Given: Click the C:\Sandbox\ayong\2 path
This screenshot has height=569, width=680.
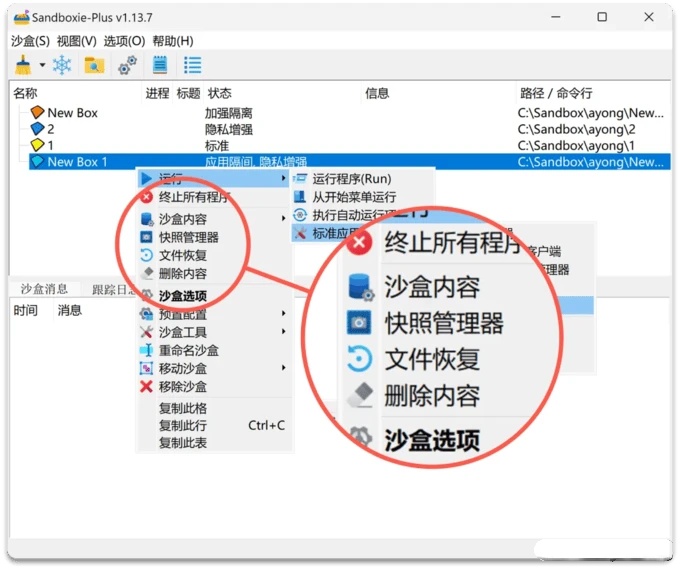Looking at the screenshot, I should point(576,129).
